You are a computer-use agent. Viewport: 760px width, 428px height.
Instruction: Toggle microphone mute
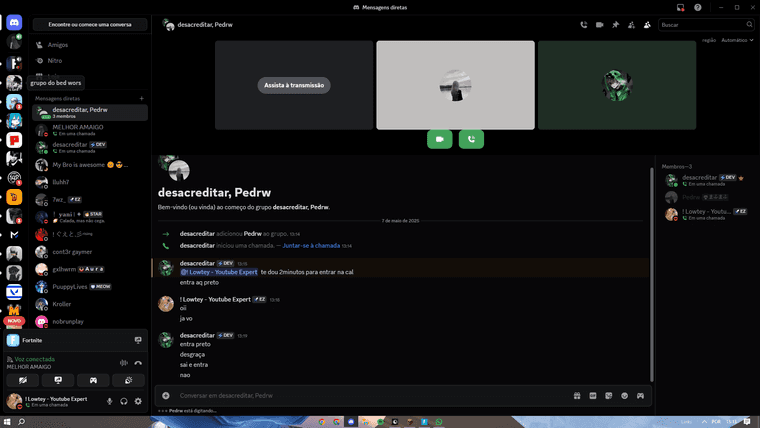pyautogui.click(x=110, y=401)
